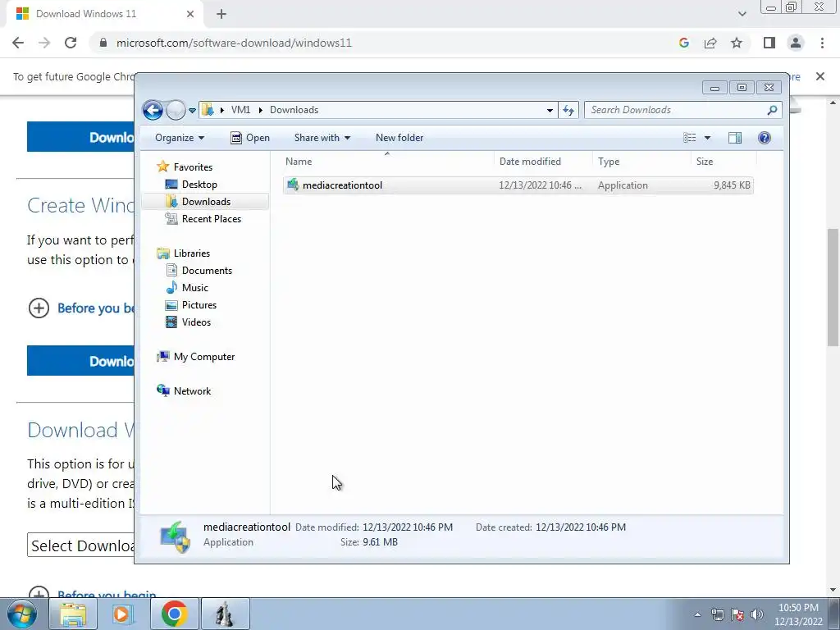Click the taskbar clock 10:50 PM
The image size is (840, 630).
click(x=798, y=608)
